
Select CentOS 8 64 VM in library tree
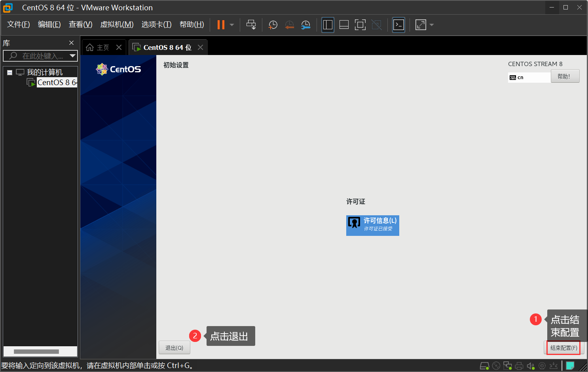[57, 82]
